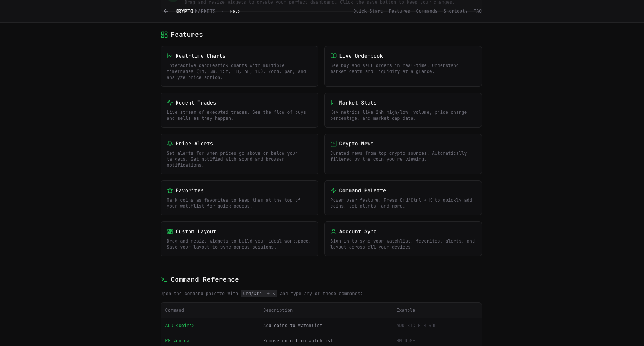Click the Real-time Charts candlestick icon
Screen dimensions: 644x346
(170, 56)
